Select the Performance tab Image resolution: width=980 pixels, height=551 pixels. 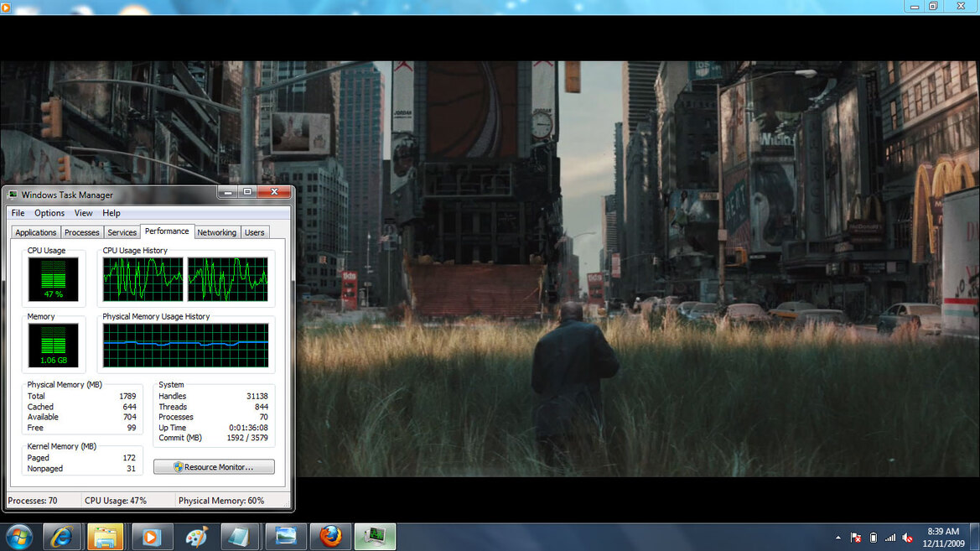pyautogui.click(x=167, y=231)
